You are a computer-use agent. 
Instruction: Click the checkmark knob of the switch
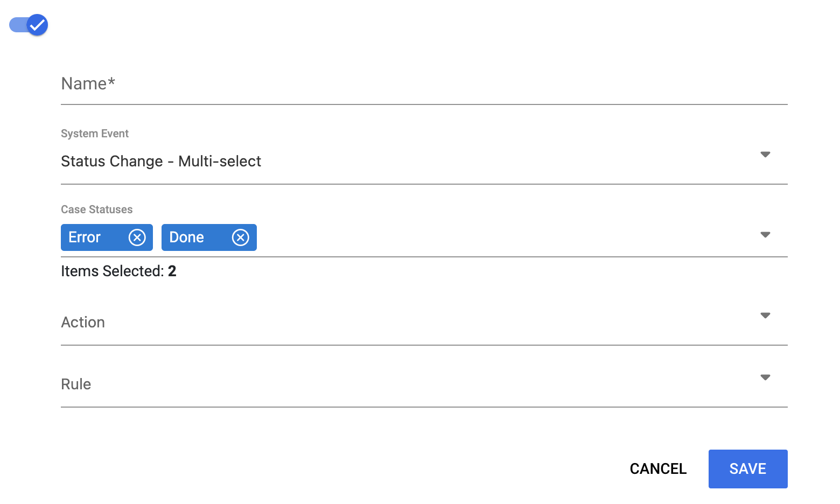pyautogui.click(x=37, y=25)
